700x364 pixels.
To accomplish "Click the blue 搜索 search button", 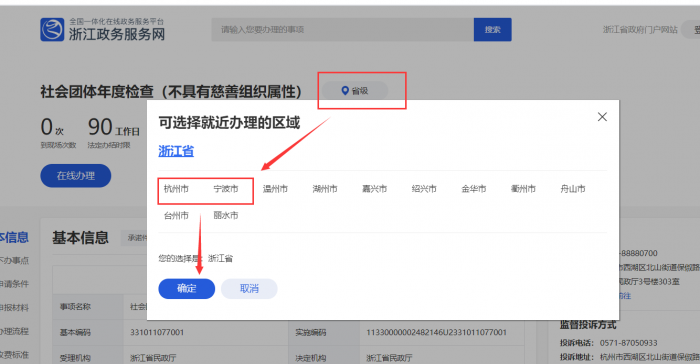I will [492, 29].
